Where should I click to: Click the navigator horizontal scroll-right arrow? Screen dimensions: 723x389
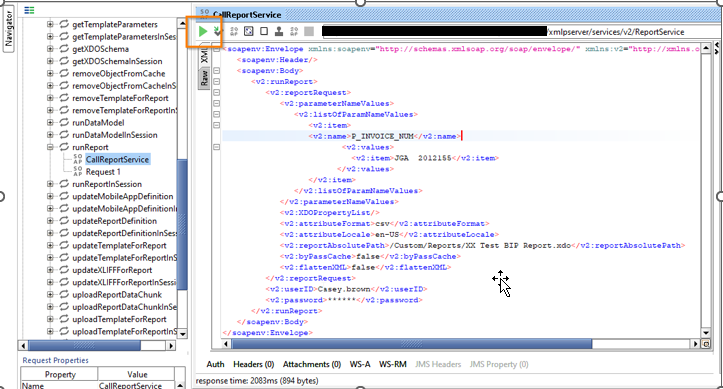[x=171, y=345]
